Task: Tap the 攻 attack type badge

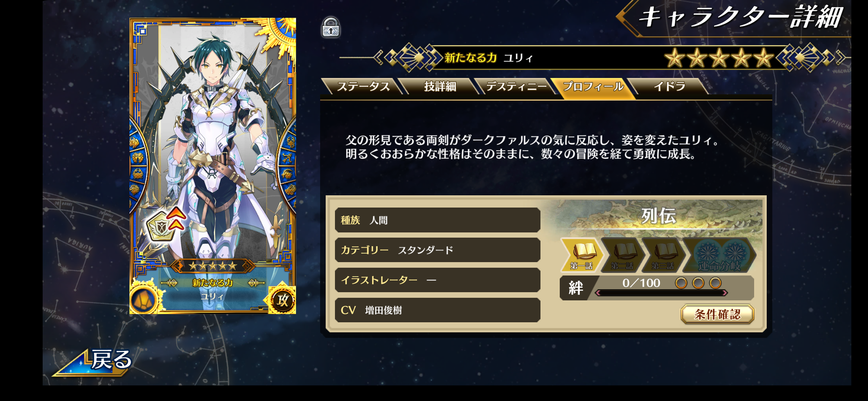Action: [x=282, y=300]
